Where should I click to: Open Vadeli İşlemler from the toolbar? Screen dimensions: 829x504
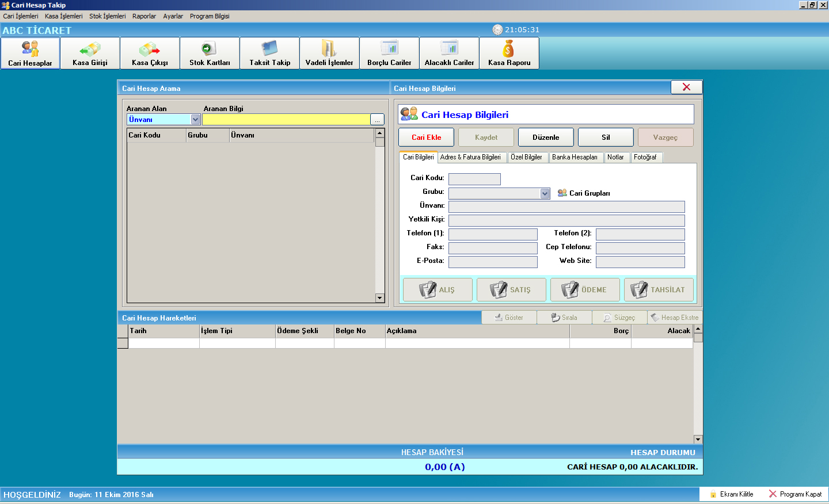[329, 53]
